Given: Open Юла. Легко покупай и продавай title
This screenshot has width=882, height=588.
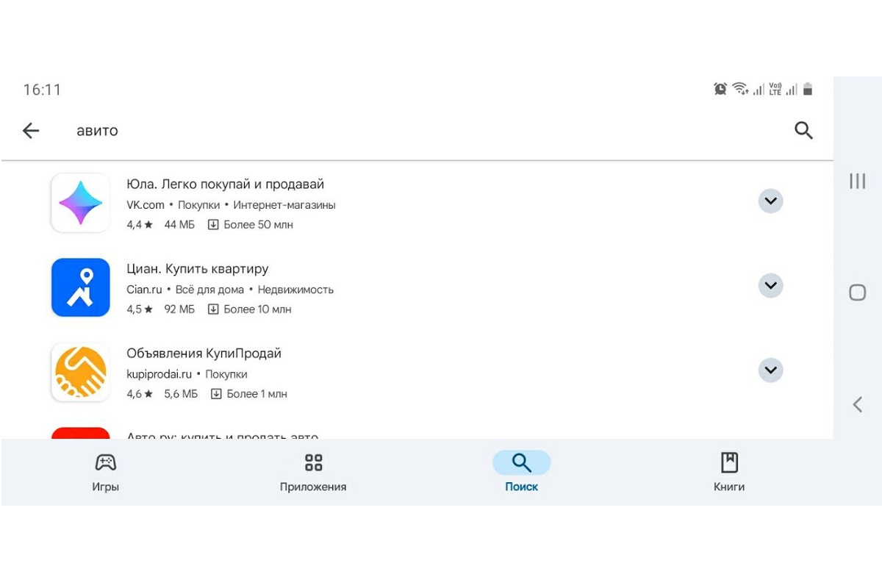Looking at the screenshot, I should click(x=225, y=184).
